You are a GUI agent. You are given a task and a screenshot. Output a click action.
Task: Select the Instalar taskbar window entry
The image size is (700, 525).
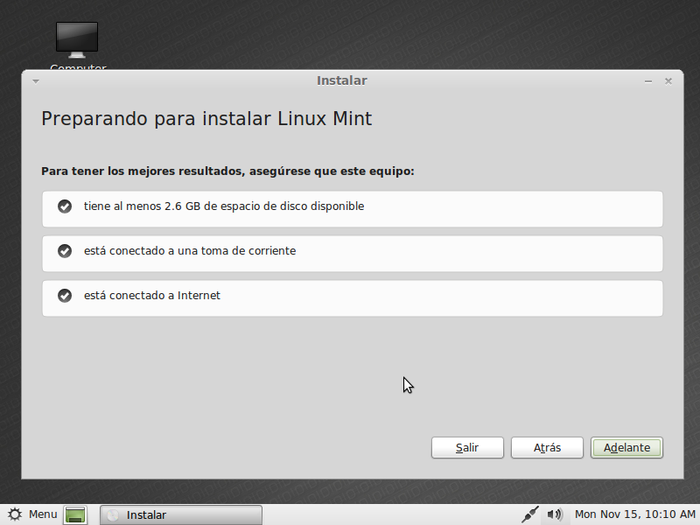(x=181, y=515)
